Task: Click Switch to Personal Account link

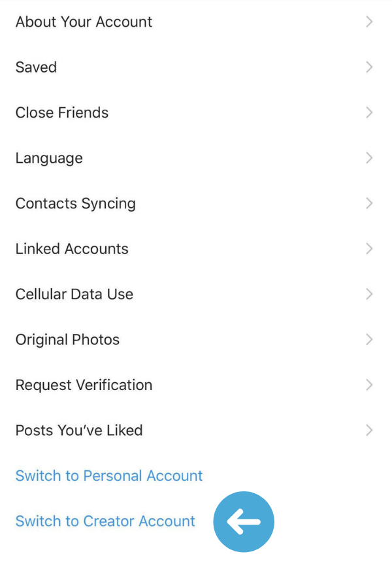Action: coord(109,476)
